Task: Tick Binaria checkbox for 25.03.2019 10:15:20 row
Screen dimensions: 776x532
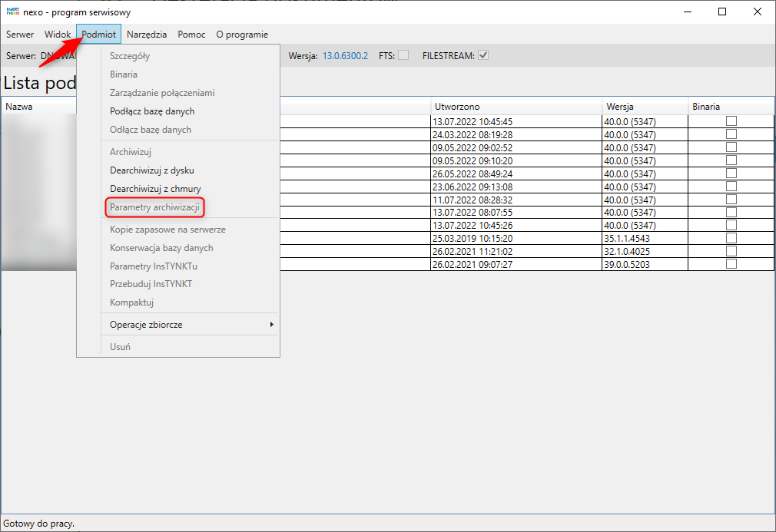Action: click(731, 238)
